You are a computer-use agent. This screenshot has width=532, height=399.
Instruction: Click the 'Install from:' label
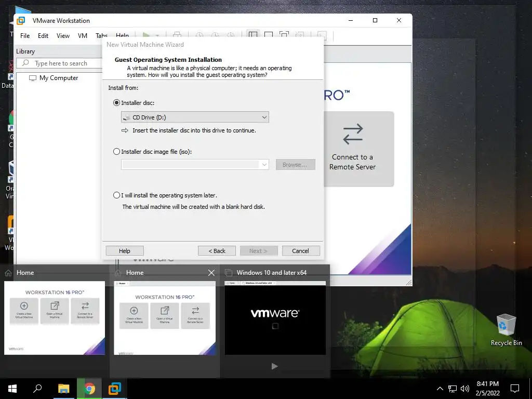(123, 88)
